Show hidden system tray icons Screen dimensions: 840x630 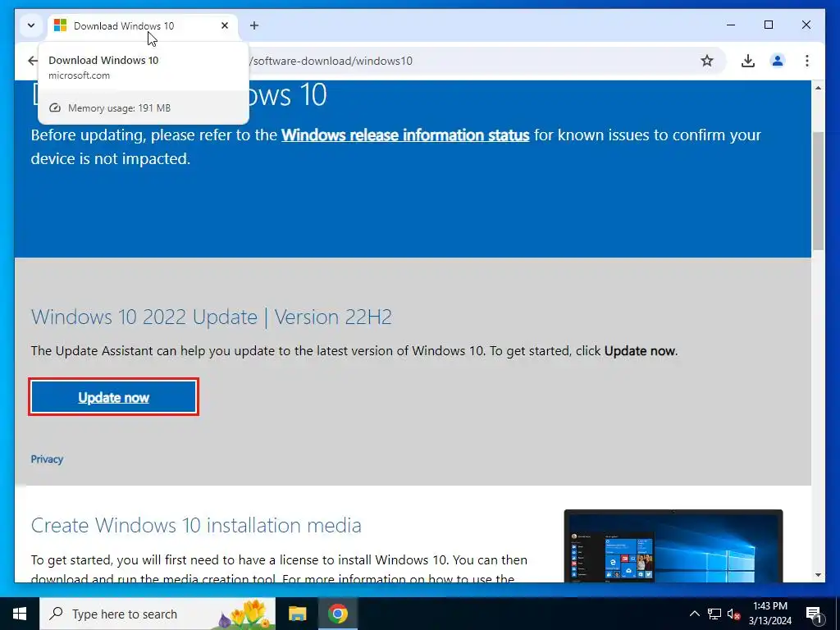coord(694,614)
